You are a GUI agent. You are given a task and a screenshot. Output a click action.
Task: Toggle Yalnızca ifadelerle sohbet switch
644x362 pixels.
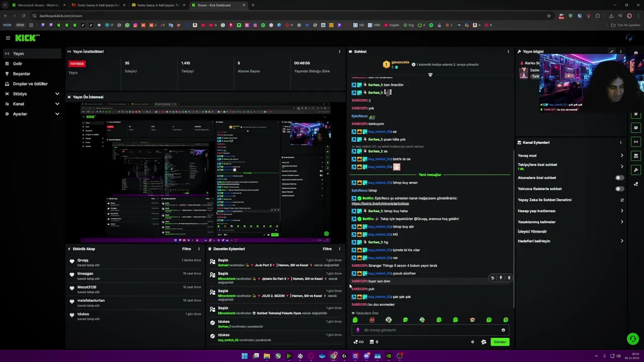coord(620,189)
